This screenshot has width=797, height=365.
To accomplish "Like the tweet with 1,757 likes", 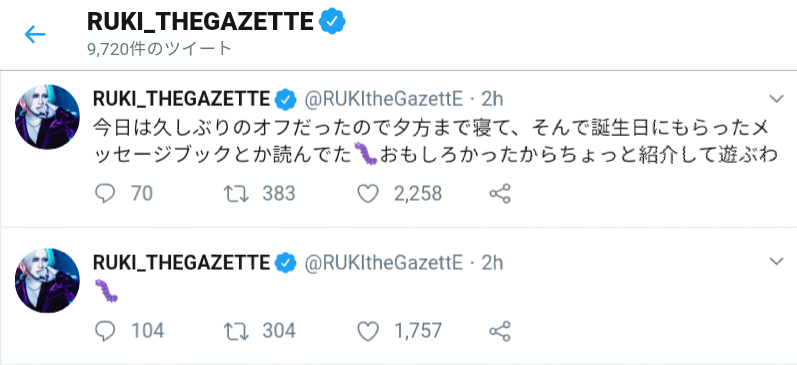I will click(x=368, y=331).
